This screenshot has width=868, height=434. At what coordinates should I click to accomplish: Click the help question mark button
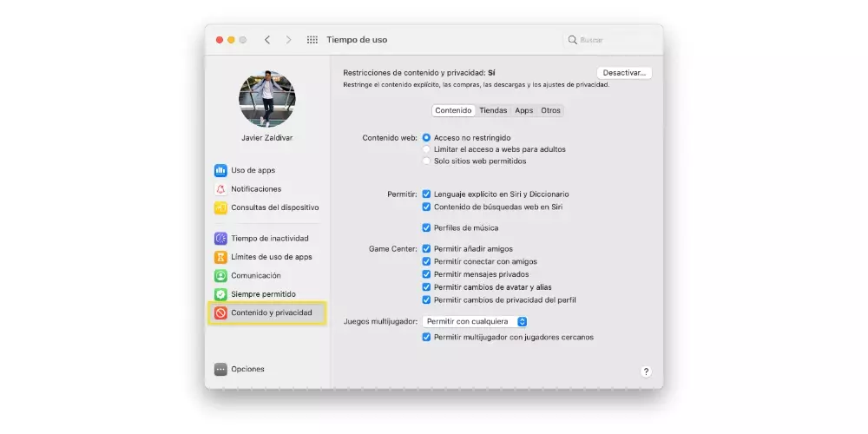pos(646,372)
